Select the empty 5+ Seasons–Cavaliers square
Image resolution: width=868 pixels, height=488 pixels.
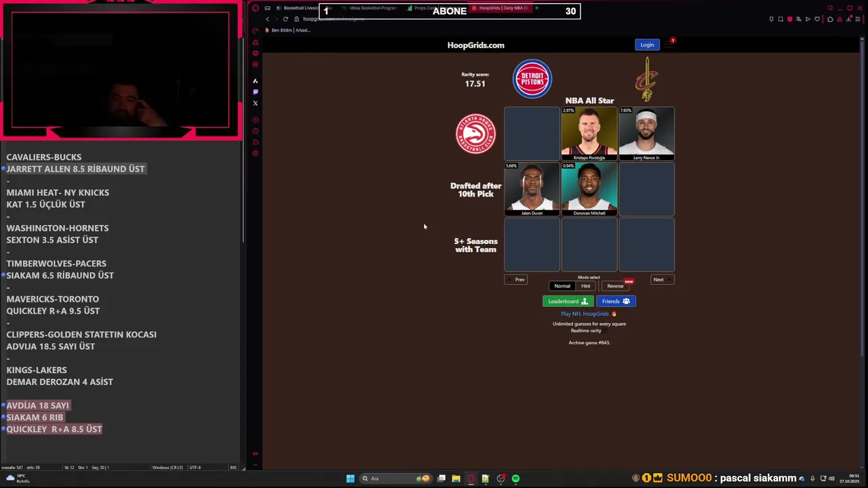click(646, 245)
